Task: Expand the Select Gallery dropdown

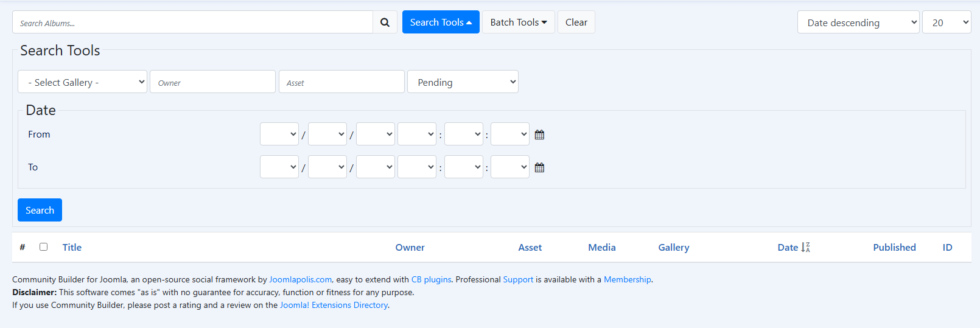Action: [82, 82]
